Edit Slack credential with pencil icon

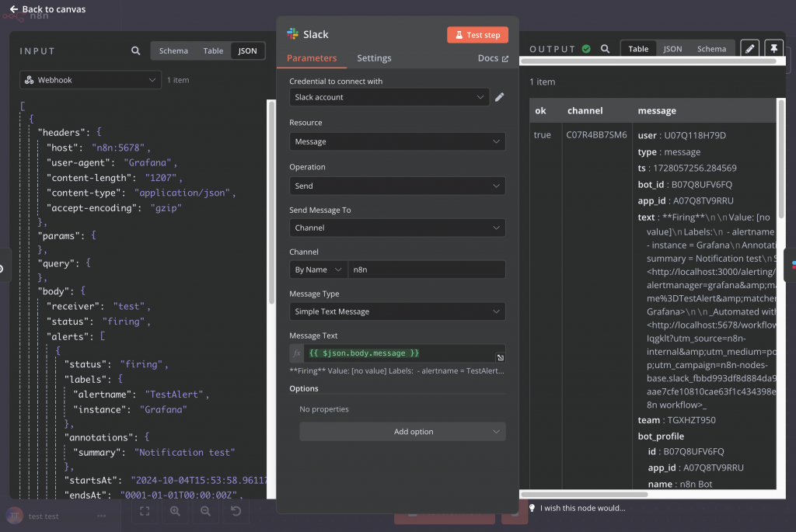[500, 97]
